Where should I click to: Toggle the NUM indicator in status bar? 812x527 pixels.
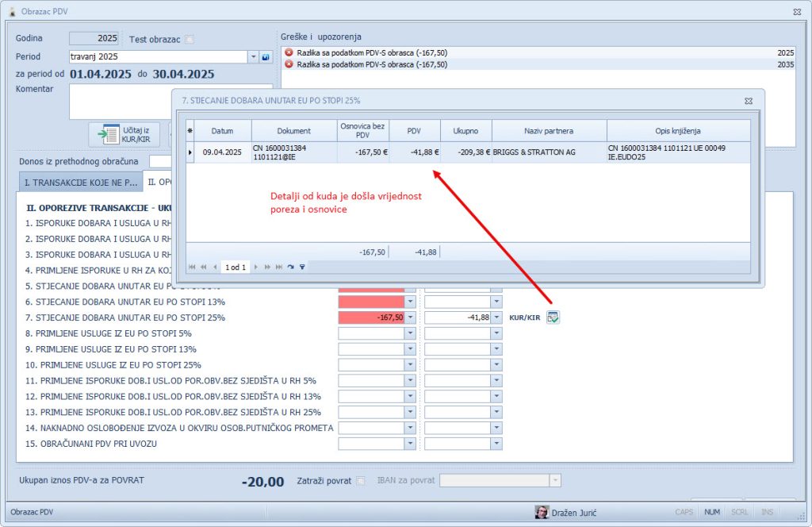coord(712,512)
